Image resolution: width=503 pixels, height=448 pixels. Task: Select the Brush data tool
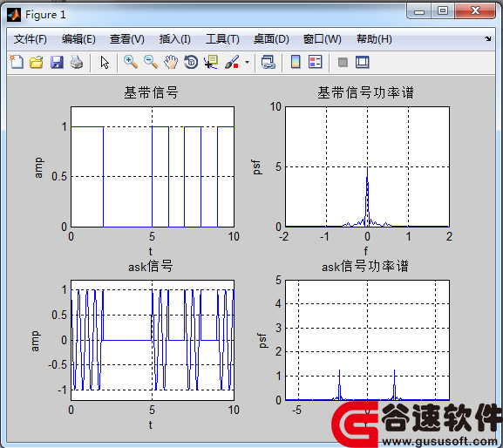point(232,62)
